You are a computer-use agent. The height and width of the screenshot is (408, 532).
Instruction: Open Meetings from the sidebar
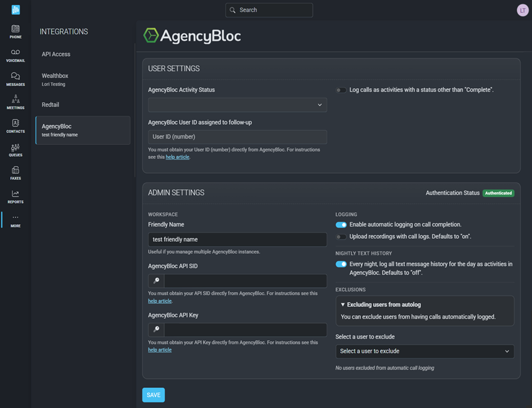click(15, 102)
